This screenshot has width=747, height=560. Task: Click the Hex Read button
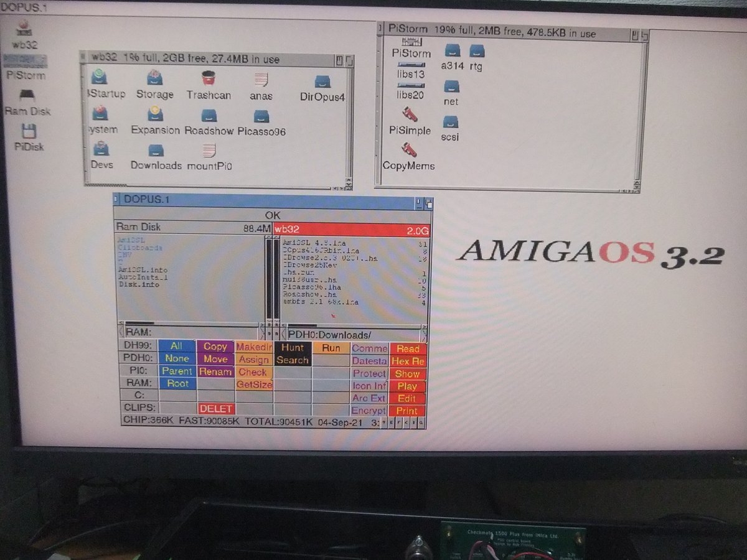[408, 362]
